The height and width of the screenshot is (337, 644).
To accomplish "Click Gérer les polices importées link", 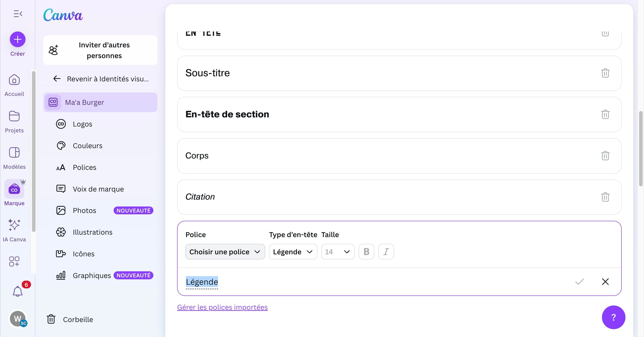I will (222, 307).
